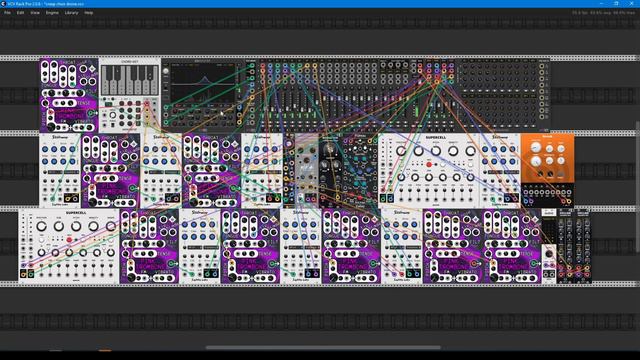The height and width of the screenshot is (360, 640).
Task: Open the View menu
Action: point(35,13)
